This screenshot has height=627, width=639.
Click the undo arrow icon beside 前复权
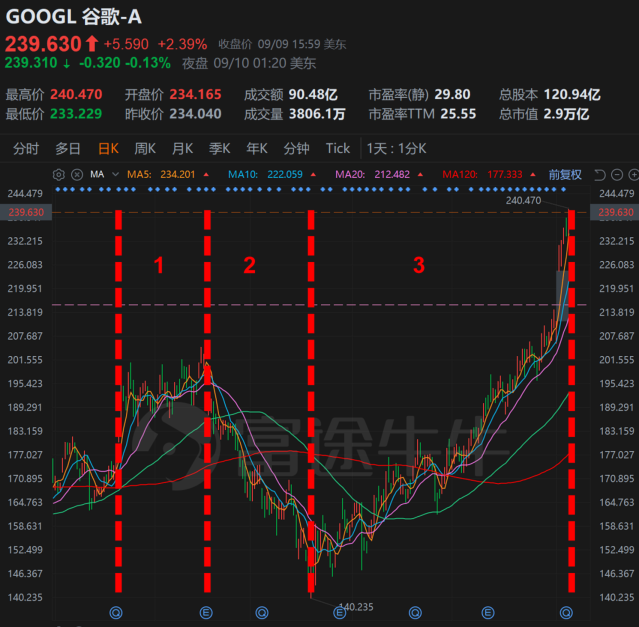599,175
